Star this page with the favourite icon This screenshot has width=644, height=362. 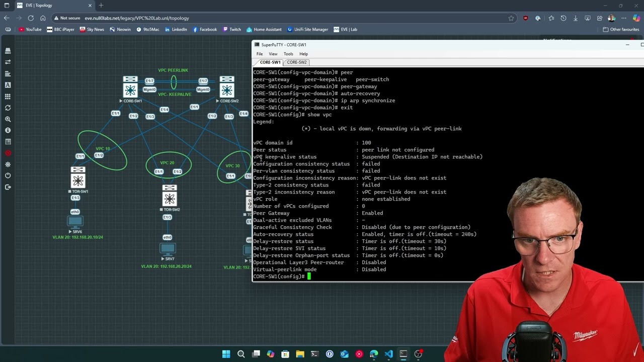[511, 18]
